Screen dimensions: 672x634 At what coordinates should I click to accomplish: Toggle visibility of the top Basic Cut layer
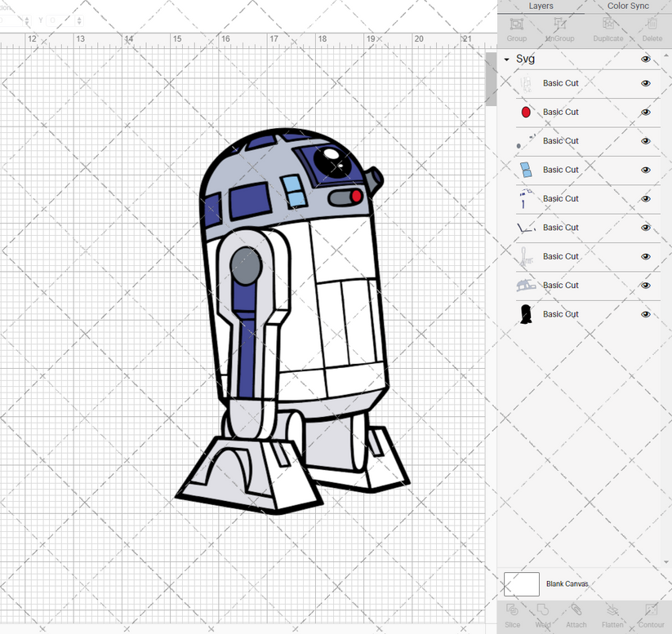click(x=645, y=83)
